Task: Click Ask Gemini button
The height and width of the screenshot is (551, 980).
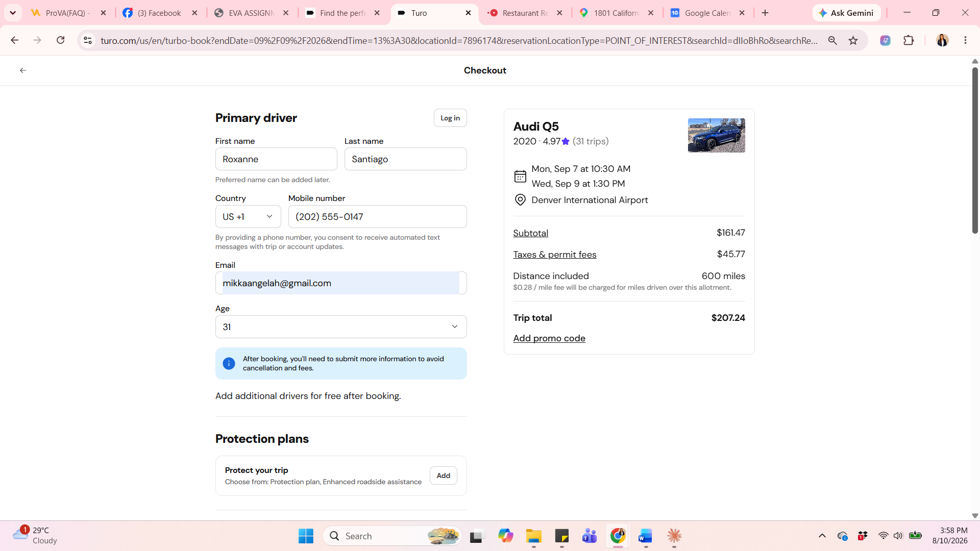Action: [846, 13]
